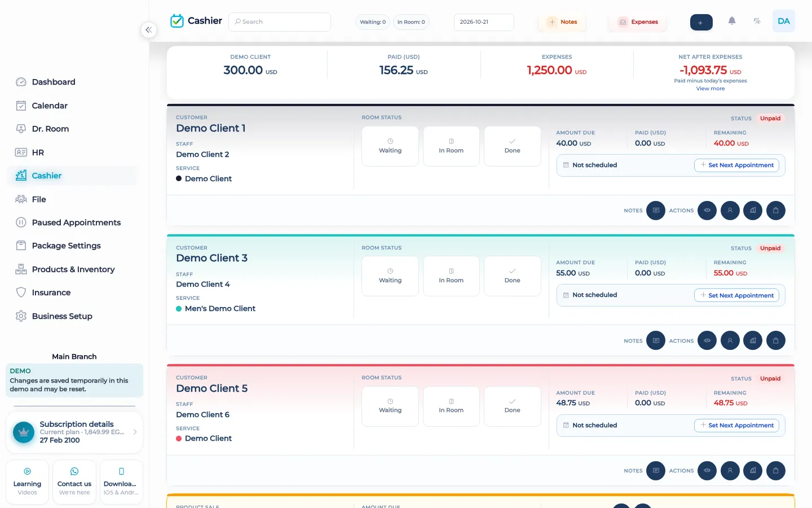Screen dimensions: 812x508
Task: Open Calendar from the sidebar
Action: tap(72, 106)
